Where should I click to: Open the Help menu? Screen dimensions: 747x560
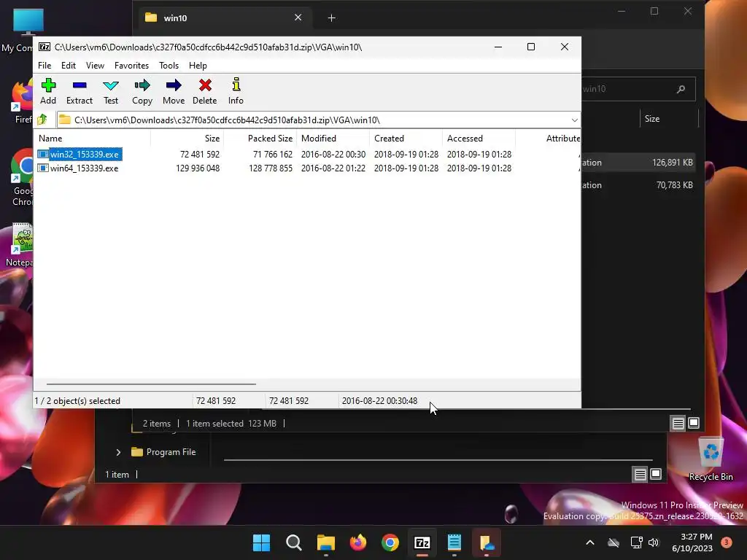pos(198,65)
